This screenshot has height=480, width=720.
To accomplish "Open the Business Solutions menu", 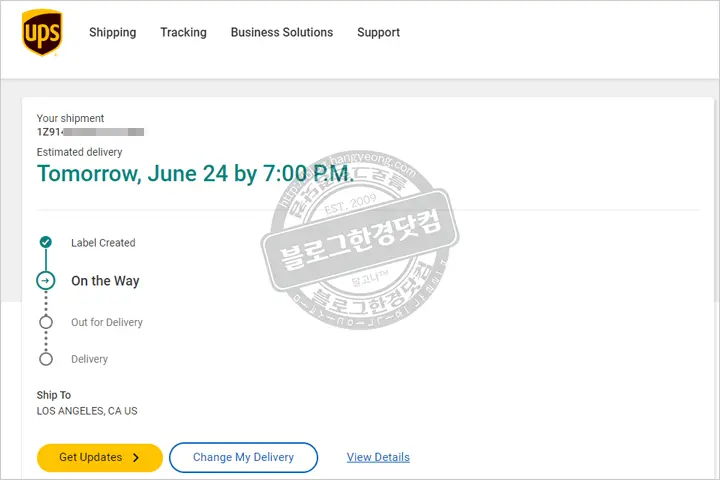I will click(x=282, y=33).
